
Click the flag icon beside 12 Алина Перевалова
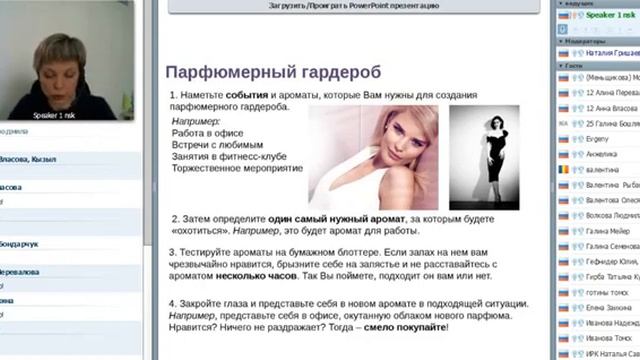[564, 93]
